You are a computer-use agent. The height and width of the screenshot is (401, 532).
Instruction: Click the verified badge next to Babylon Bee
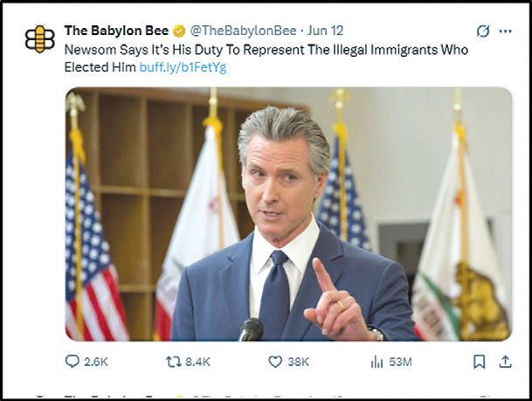[x=179, y=31]
